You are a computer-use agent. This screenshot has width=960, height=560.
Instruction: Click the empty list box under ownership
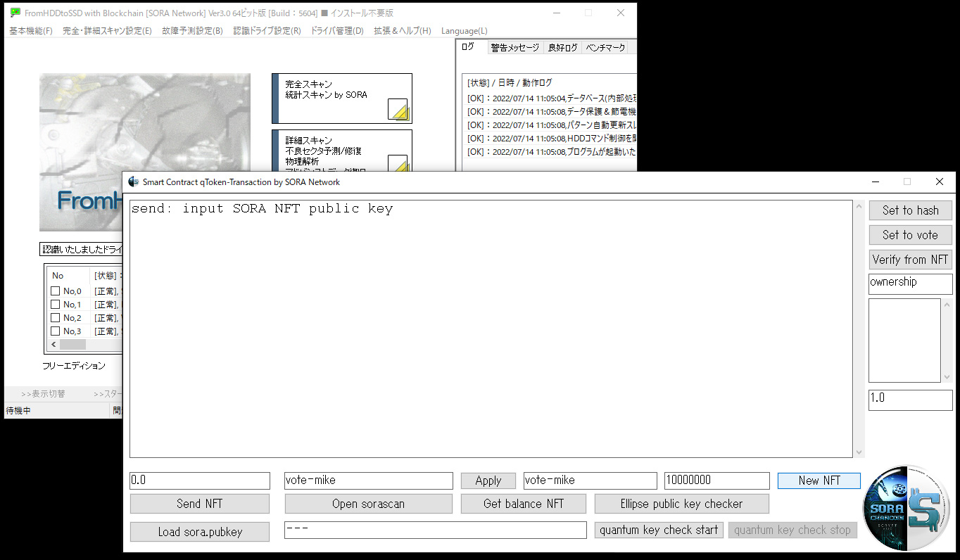tap(904, 341)
